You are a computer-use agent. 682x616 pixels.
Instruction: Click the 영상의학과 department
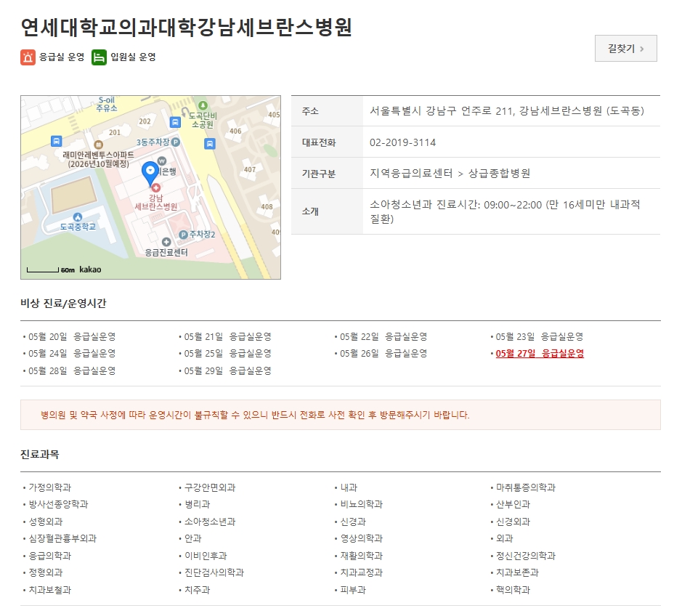(x=362, y=539)
